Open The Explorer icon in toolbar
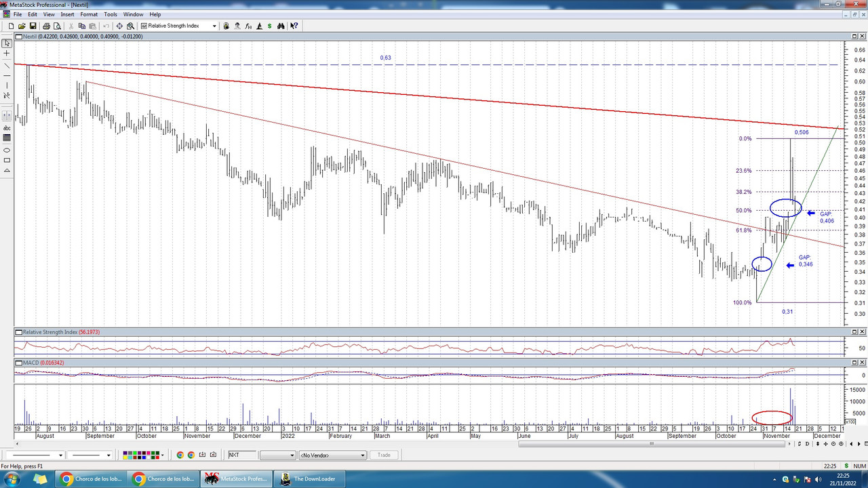 point(259,26)
